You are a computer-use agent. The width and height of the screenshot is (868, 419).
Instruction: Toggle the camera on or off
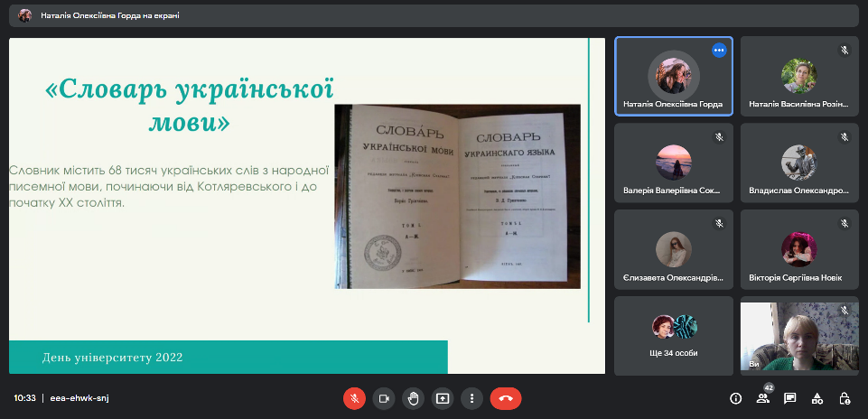click(384, 397)
